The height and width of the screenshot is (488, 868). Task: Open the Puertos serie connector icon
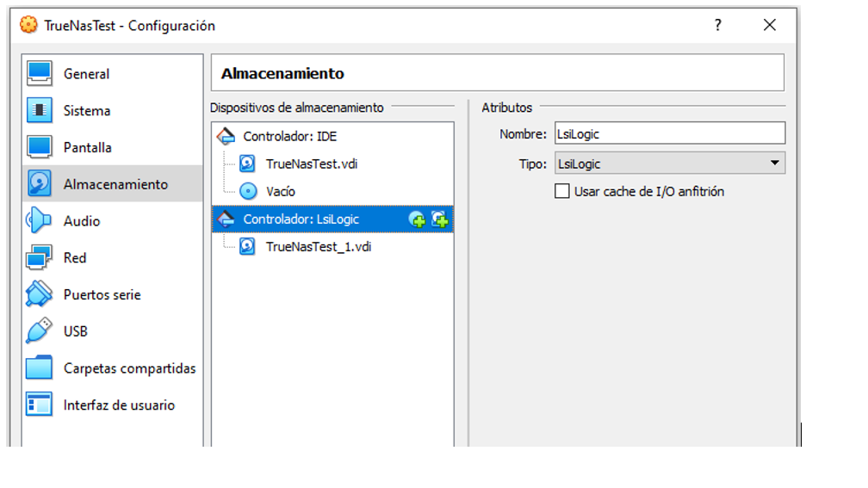pyautogui.click(x=39, y=293)
